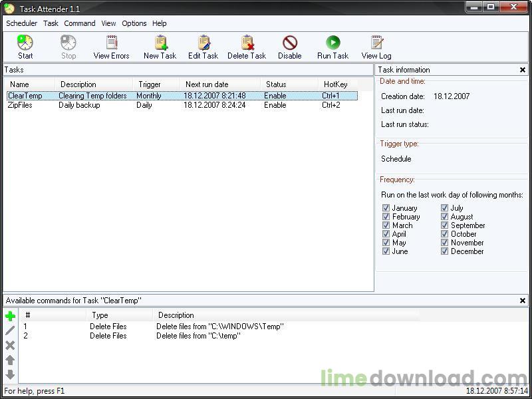Screen dimensions: 532x399
Task: Add a command with green plus icon
Action: click(x=10, y=316)
